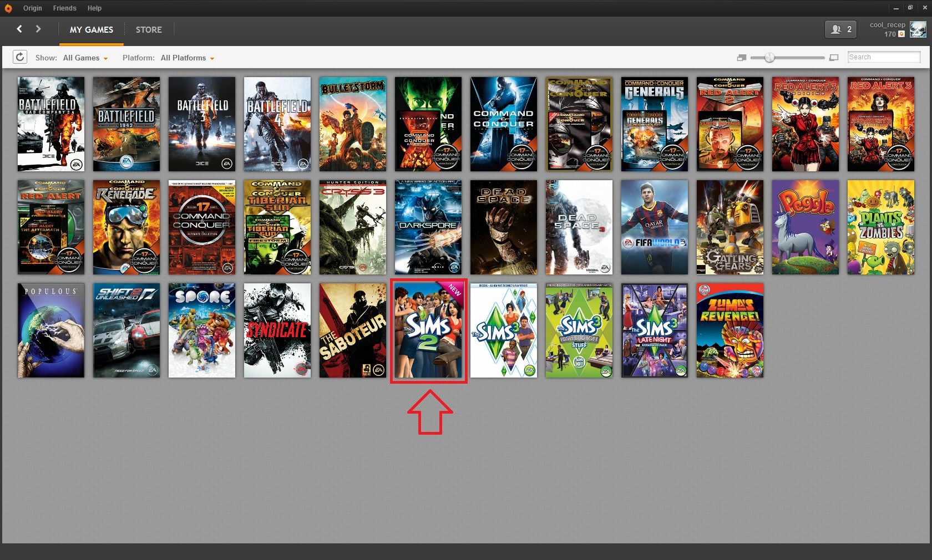The width and height of the screenshot is (932, 560).
Task: Select the Peggle game tile
Action: pyautogui.click(x=806, y=227)
